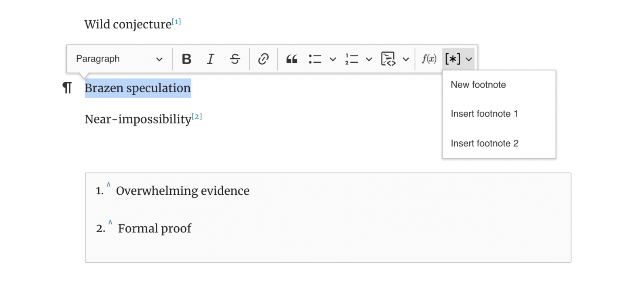The height and width of the screenshot is (281, 644).
Task: Expand code block language options
Action: 406,59
